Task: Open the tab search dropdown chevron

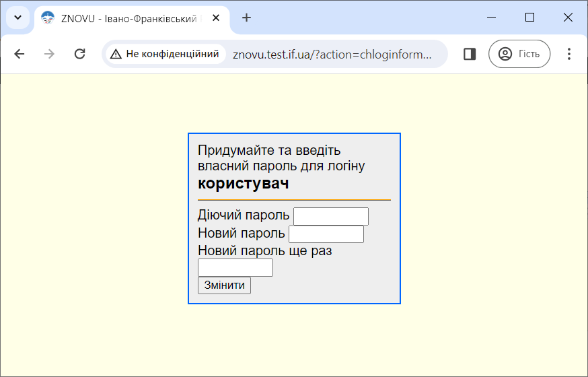Action: (x=17, y=18)
